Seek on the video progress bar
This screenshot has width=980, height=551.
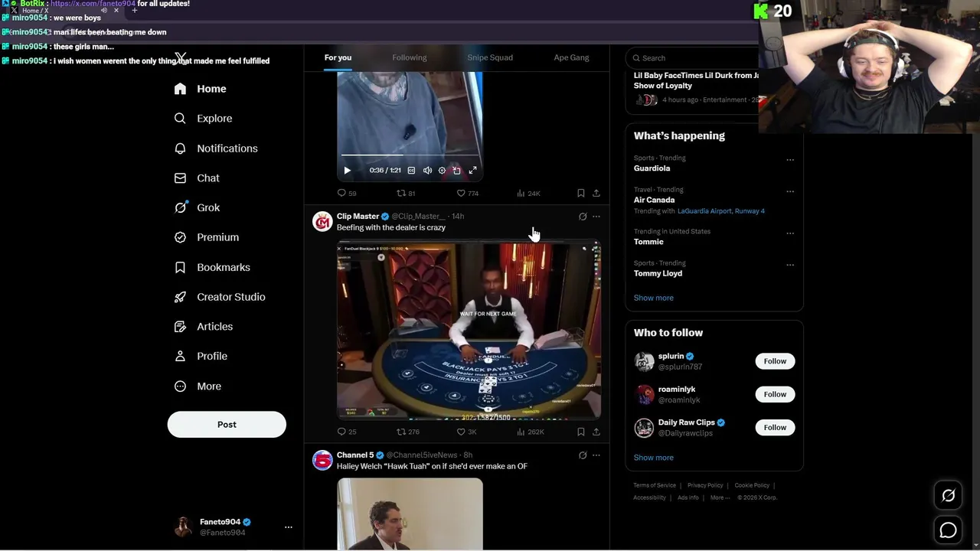pos(410,155)
